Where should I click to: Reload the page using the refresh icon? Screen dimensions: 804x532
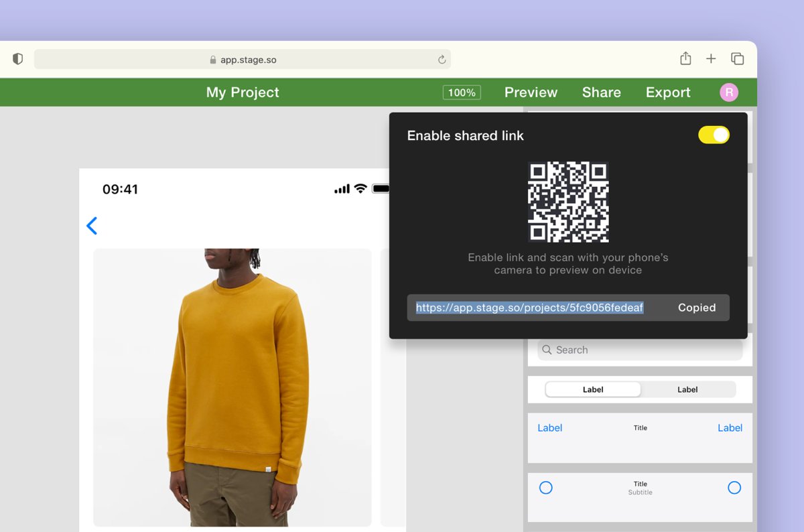442,59
